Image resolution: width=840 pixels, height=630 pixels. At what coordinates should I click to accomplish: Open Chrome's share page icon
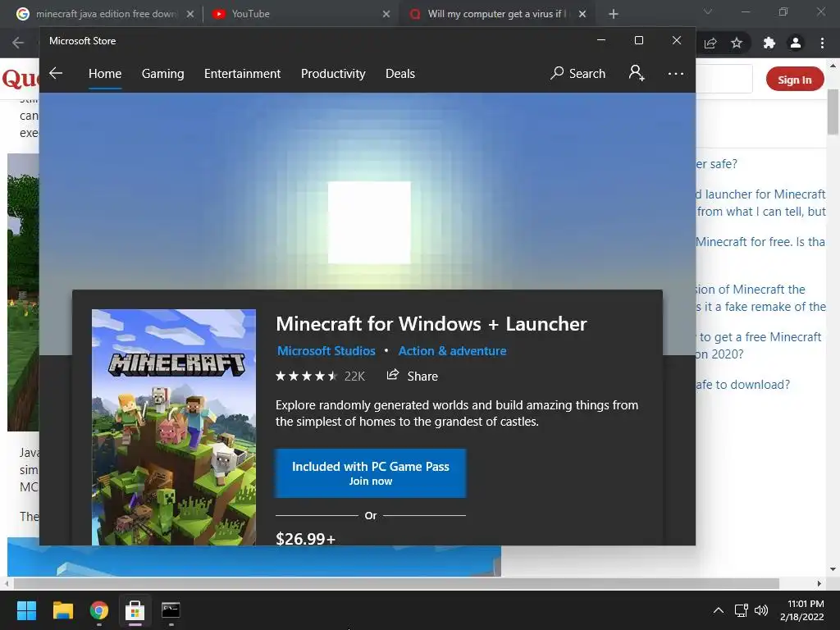click(x=710, y=43)
